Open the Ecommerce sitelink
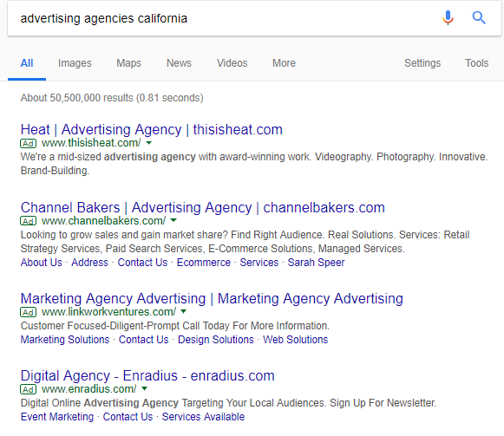The width and height of the screenshot is (504, 436). (204, 263)
